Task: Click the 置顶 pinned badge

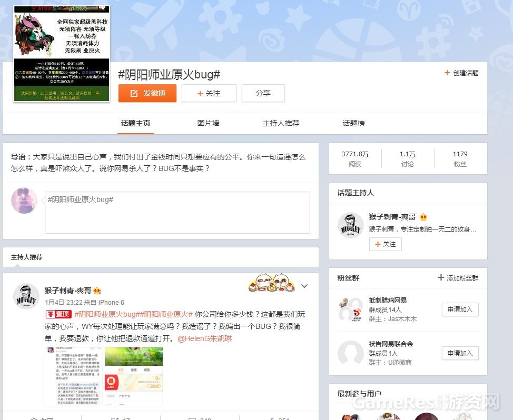Action: tap(58, 314)
